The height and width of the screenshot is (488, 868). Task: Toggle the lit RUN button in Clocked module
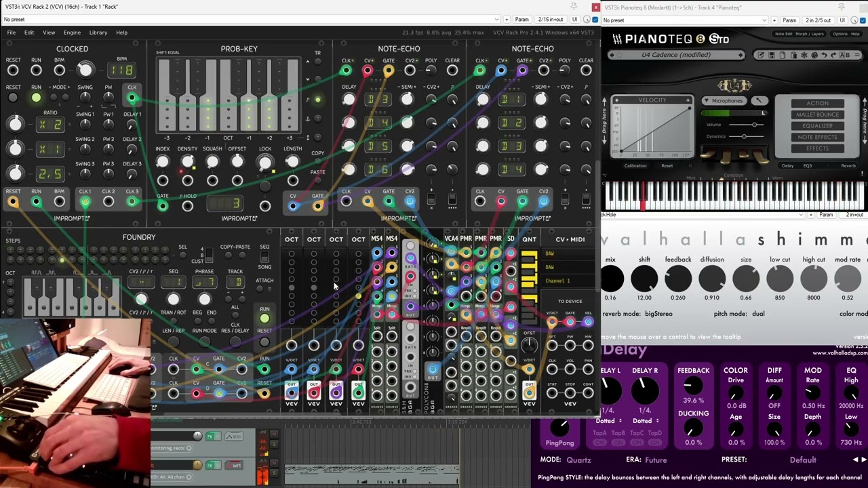pos(36,98)
